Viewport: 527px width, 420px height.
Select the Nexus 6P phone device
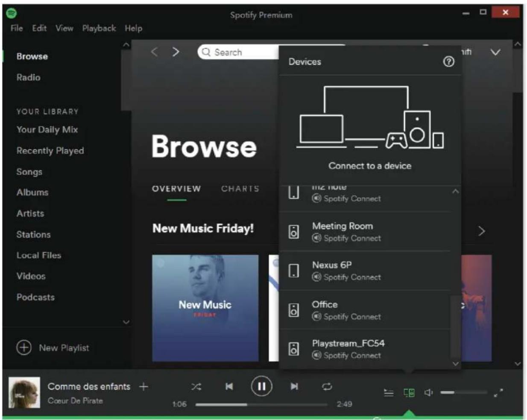pos(365,271)
